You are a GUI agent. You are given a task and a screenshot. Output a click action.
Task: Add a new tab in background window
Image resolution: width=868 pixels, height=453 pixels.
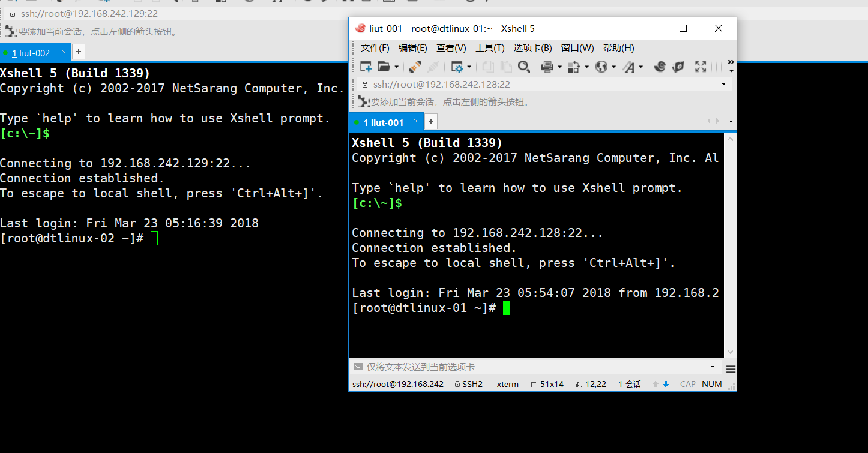[79, 52]
